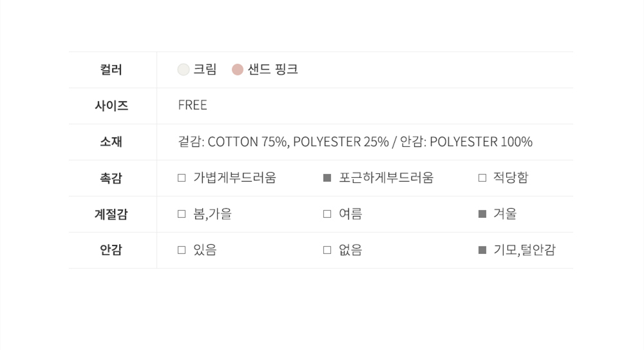Click the FREE size value

(193, 106)
